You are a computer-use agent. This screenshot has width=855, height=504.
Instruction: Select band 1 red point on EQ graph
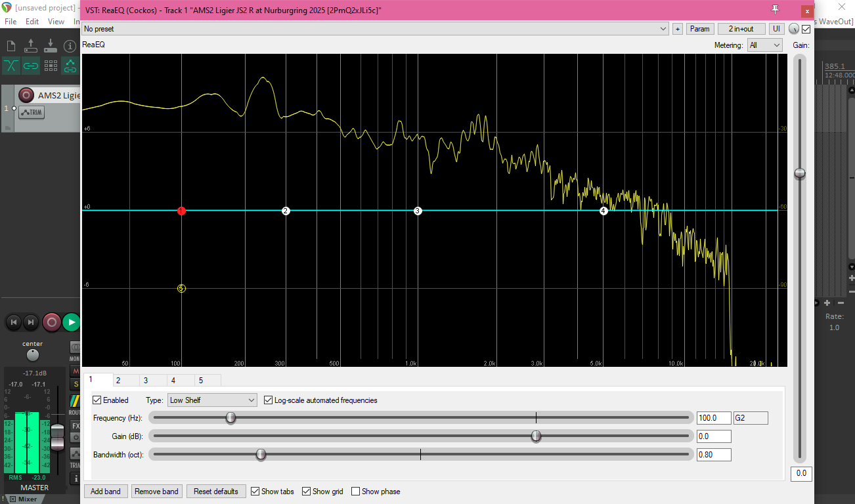click(182, 211)
